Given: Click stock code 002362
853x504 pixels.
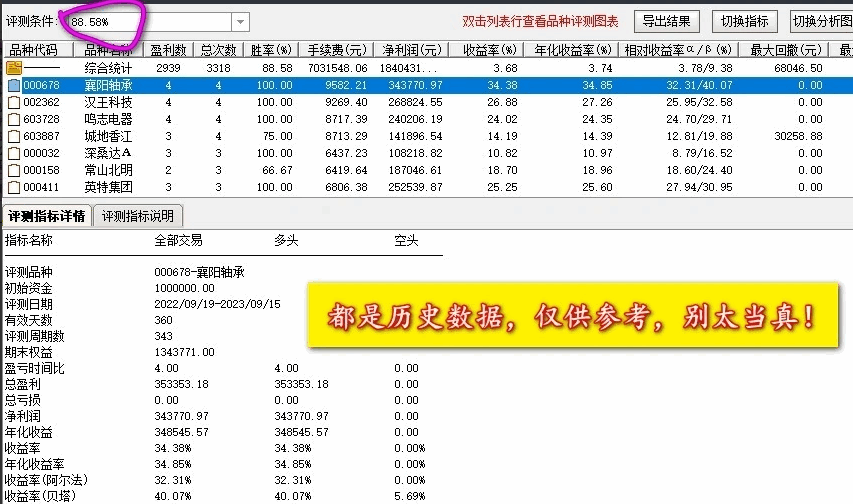Looking at the screenshot, I should [41, 102].
